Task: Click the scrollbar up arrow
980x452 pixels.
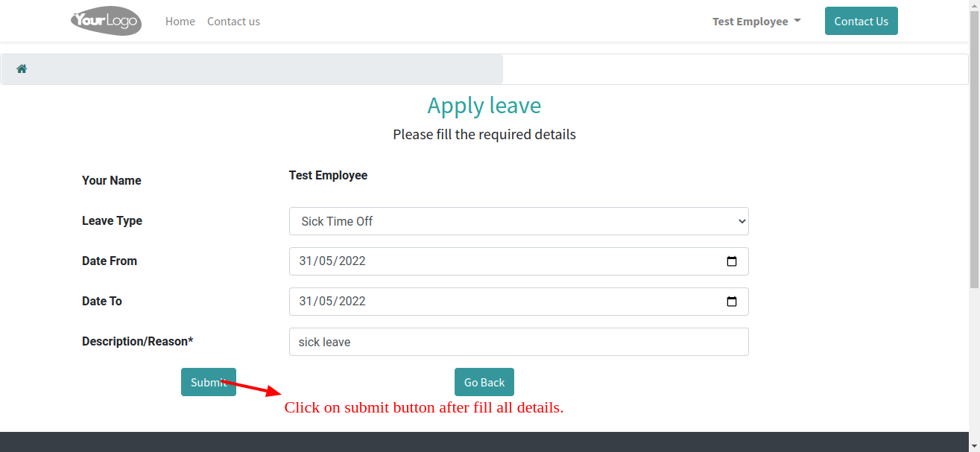Action: (974, 4)
